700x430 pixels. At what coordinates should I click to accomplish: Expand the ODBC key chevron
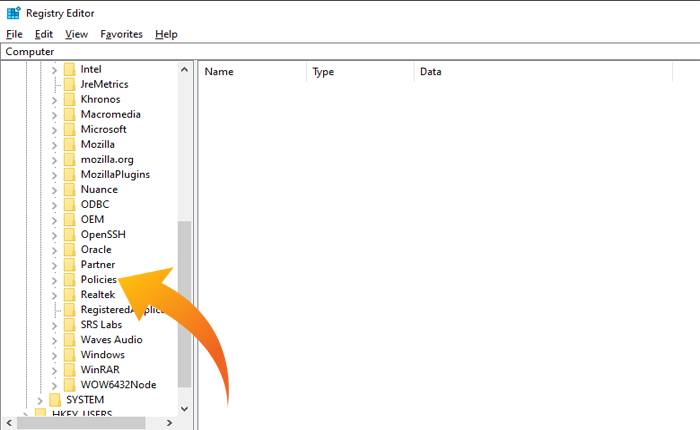coord(54,205)
